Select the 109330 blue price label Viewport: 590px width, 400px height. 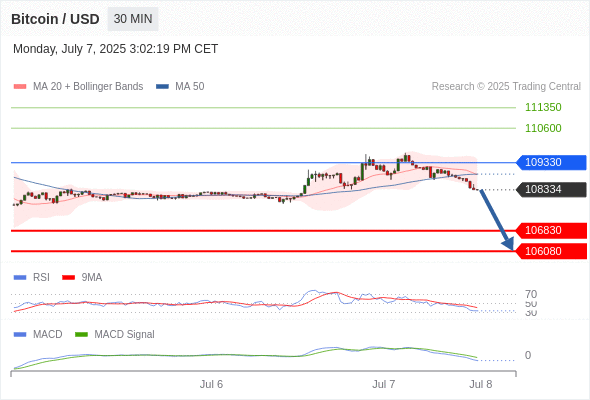click(551, 163)
